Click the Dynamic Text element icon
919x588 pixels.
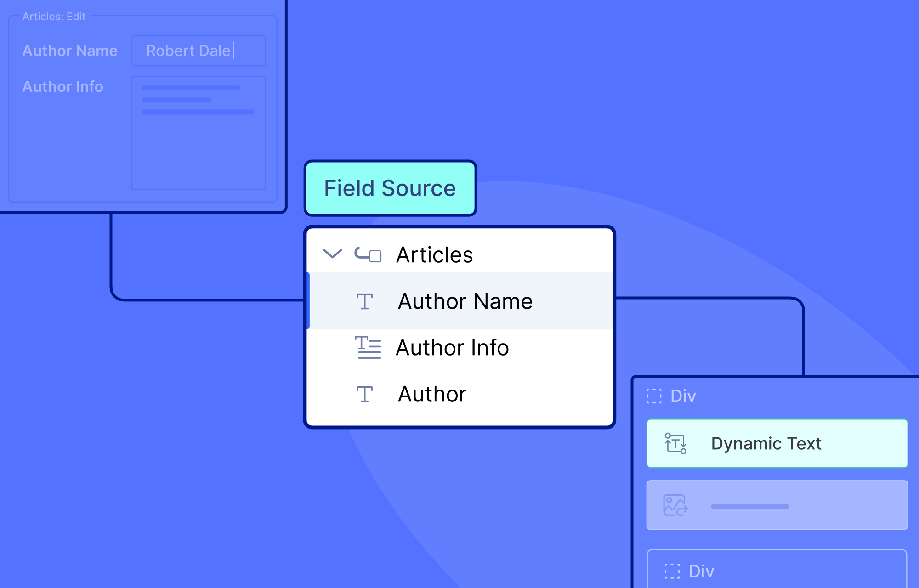click(675, 443)
